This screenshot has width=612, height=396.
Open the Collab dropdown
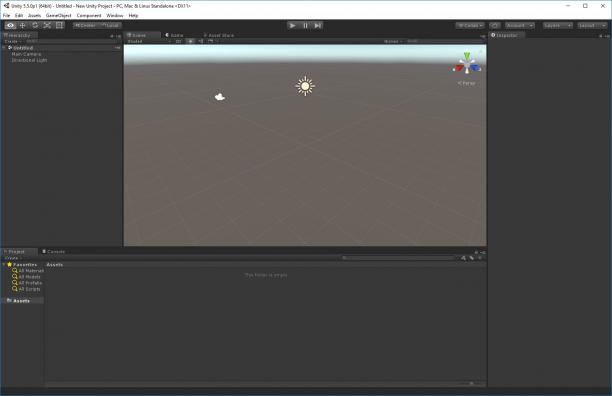coord(470,25)
